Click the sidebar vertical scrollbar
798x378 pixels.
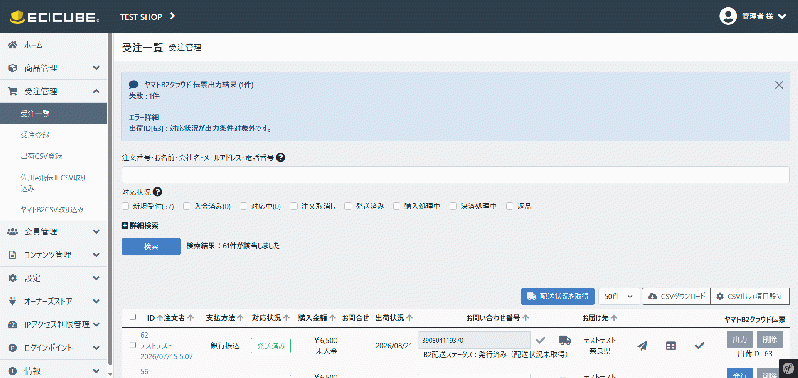[x=109, y=198]
